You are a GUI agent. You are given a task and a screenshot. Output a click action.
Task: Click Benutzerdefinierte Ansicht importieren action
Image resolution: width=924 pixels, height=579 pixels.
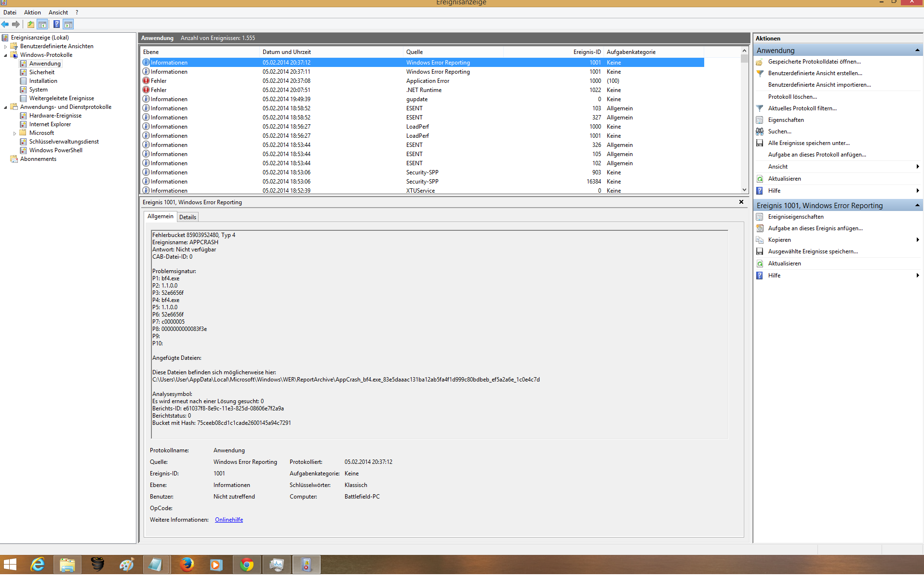click(x=819, y=85)
